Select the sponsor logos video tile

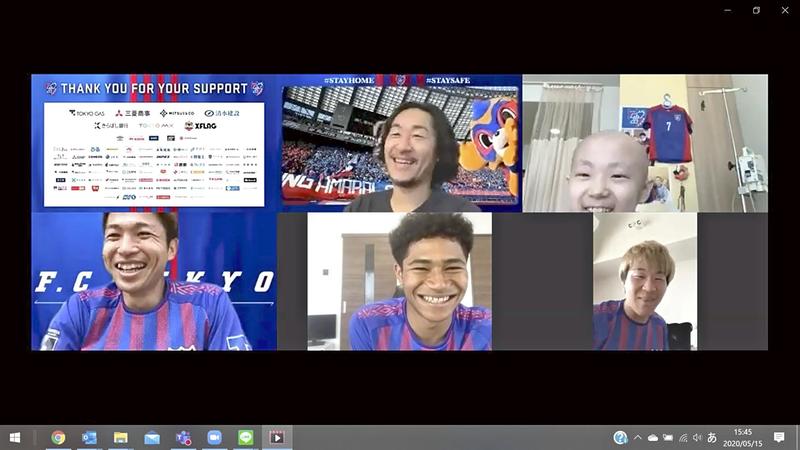(154, 142)
